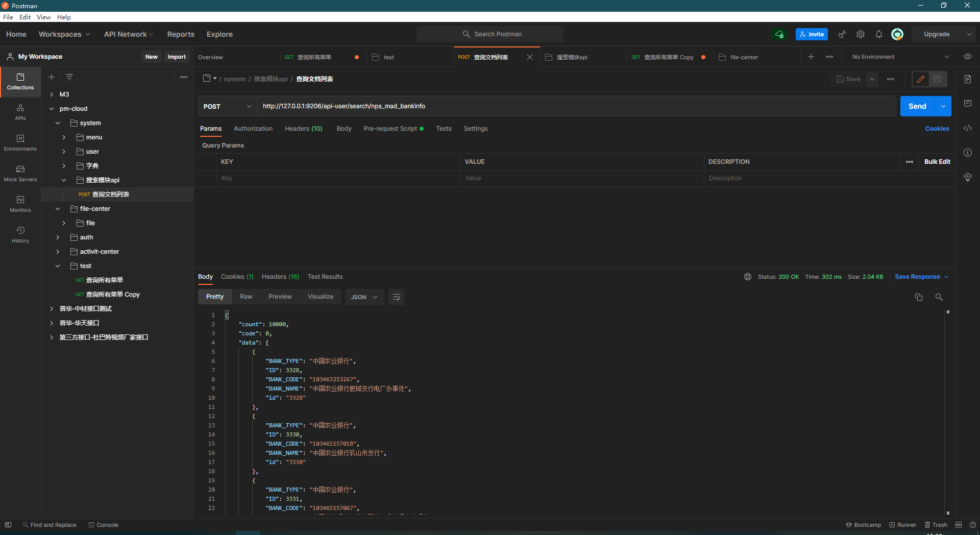Open the Environments sidebar panel
The height and width of the screenshot is (535, 980).
tap(20, 143)
